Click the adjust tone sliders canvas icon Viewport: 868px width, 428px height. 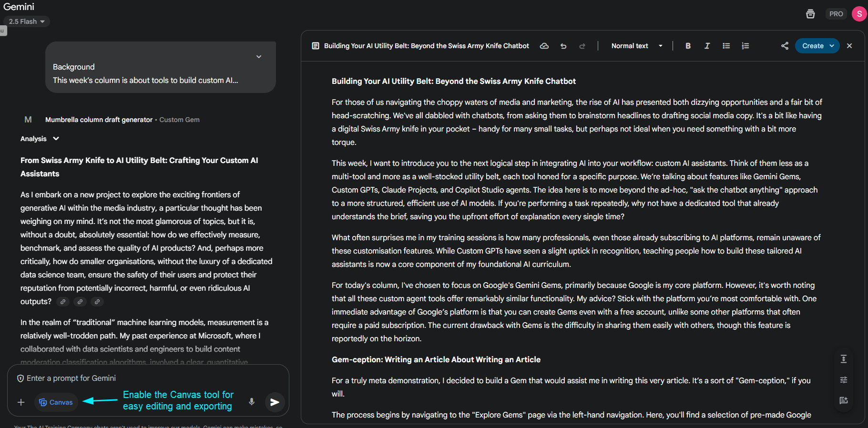click(x=844, y=380)
